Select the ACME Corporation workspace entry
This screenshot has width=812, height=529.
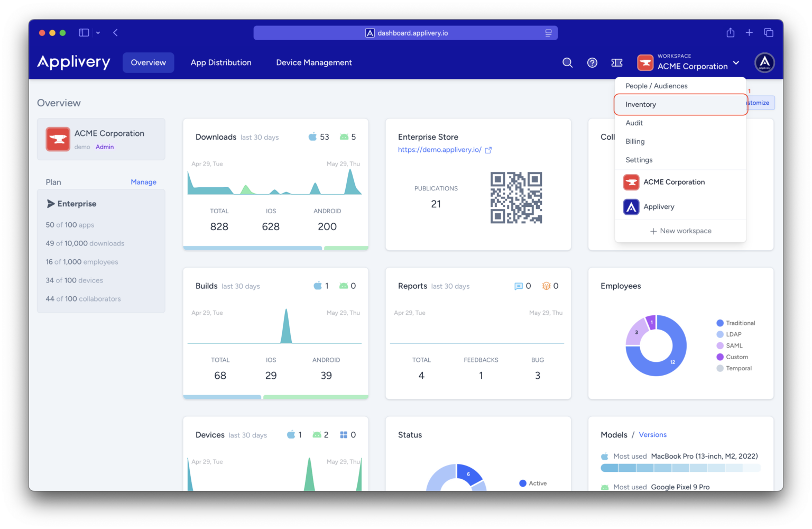tap(674, 182)
